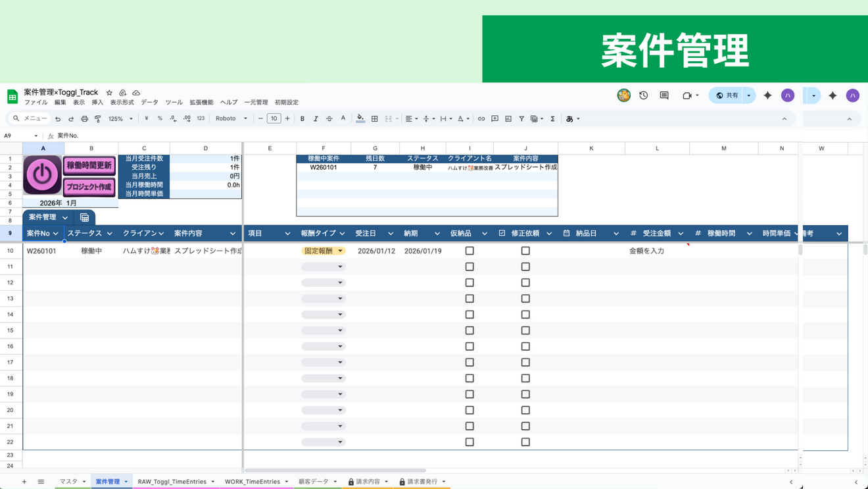This screenshot has width=868, height=489.
Task: Open version history clock icon
Action: 644,95
